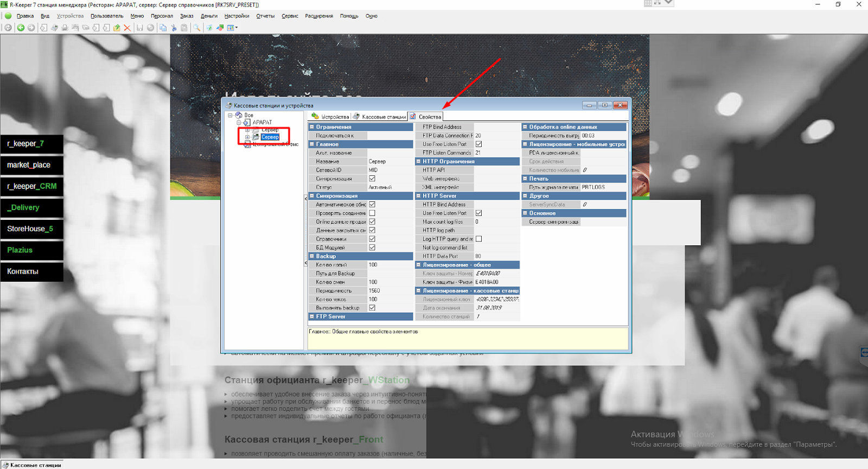
Task: Toggle the Синхронизация checkbox under Главное
Action: [x=372, y=179]
